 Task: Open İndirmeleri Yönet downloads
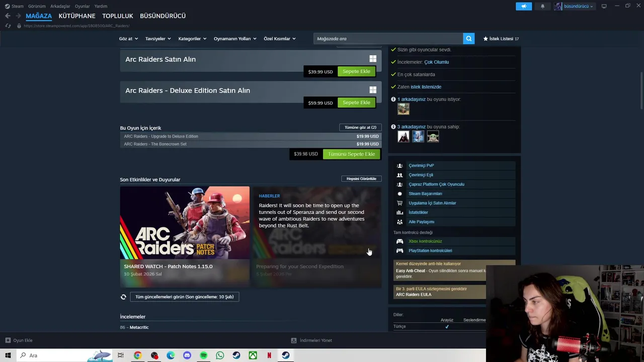click(x=311, y=340)
